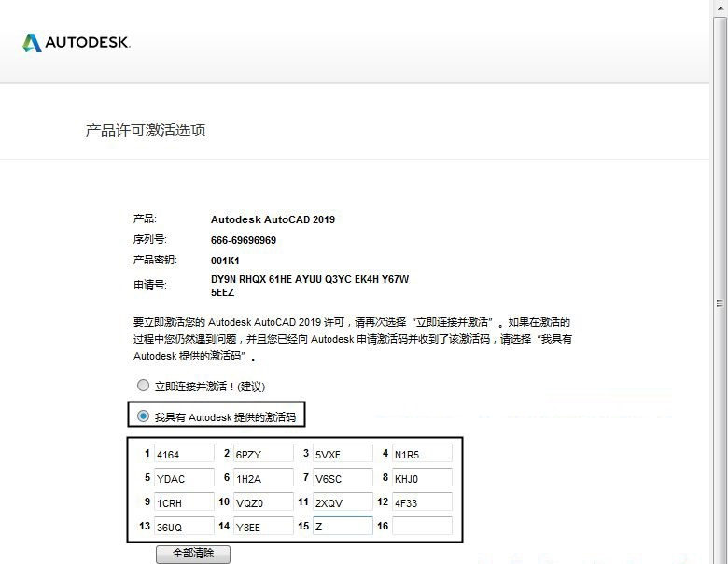Click activation code field 14 containing Y8EE

point(264,526)
